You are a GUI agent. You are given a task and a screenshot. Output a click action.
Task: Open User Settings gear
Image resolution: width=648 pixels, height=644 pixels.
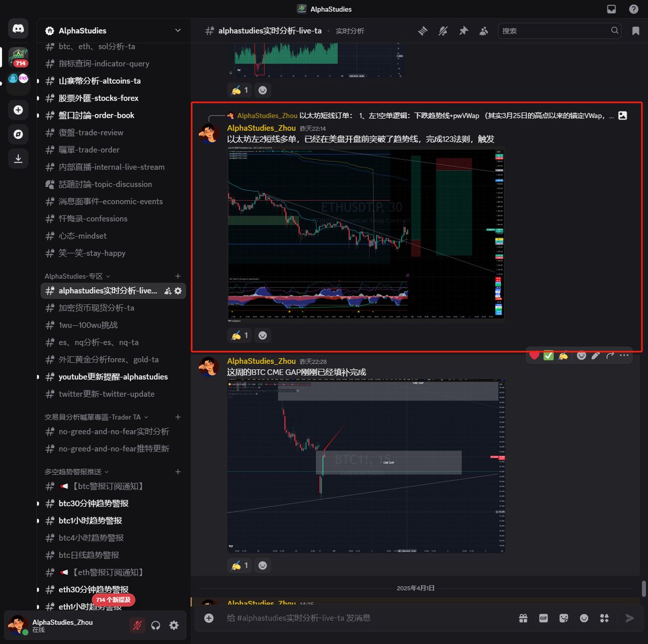point(174,625)
